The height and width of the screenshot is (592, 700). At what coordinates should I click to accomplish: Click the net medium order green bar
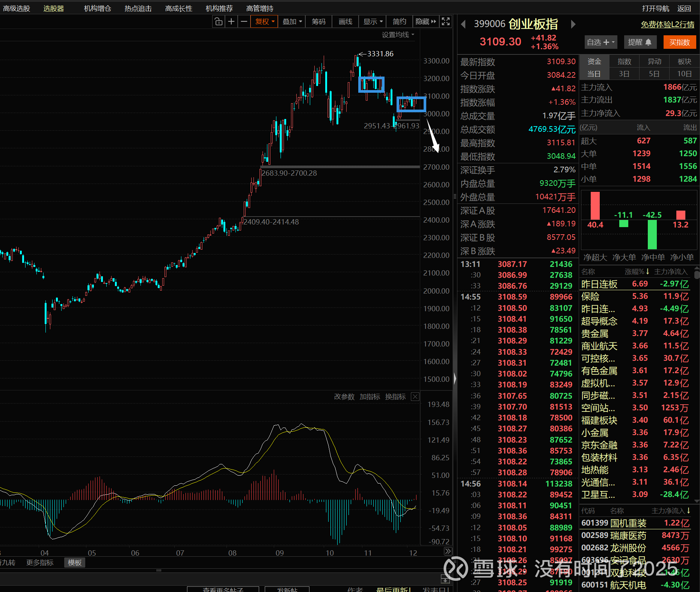click(652, 235)
